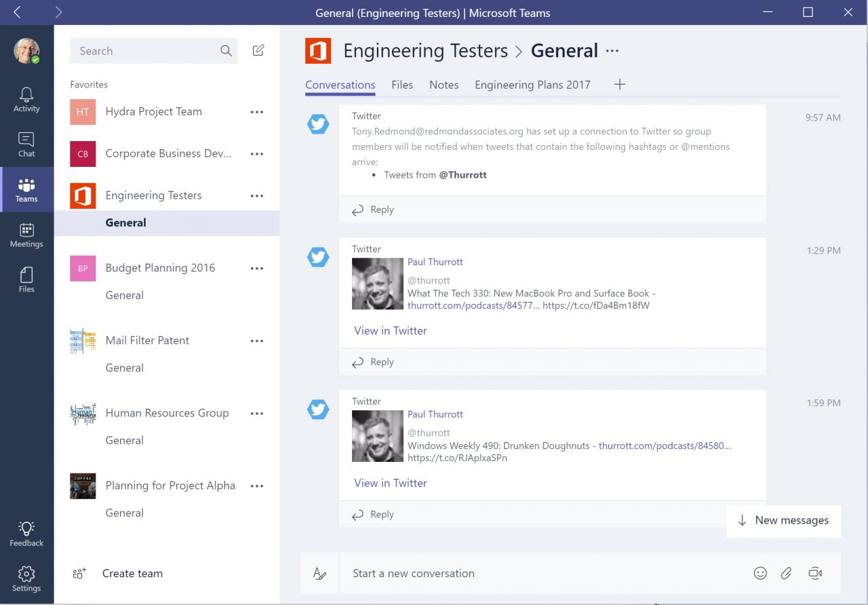Image resolution: width=868 pixels, height=605 pixels.
Task: Reply to the 9:57 AM Twitter message
Action: 372,210
